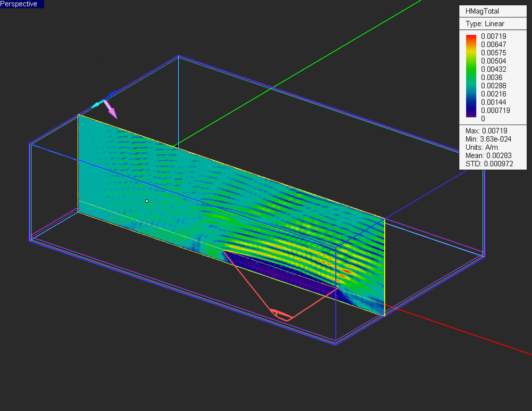Click the pink coordinate system arrow
This screenshot has width=532, height=411.
point(112,110)
